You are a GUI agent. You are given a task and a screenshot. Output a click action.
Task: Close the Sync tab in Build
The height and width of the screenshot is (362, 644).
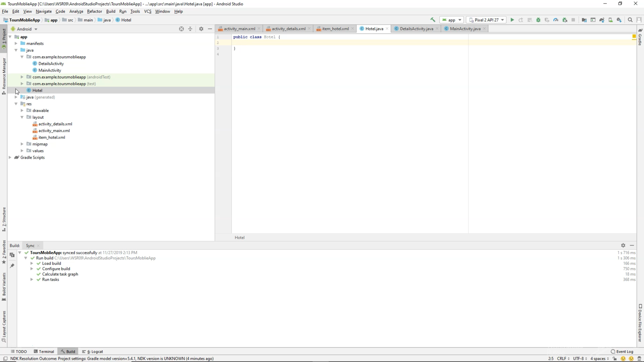(x=38, y=246)
